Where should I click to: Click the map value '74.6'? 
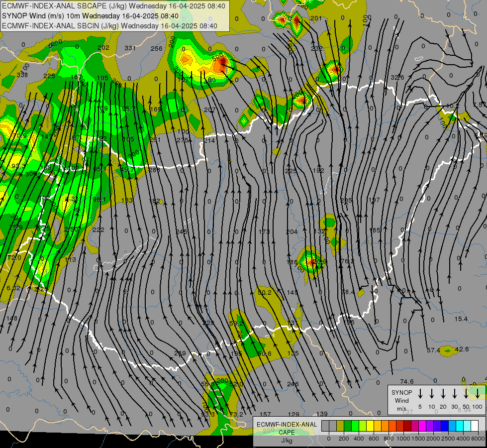click(x=407, y=381)
